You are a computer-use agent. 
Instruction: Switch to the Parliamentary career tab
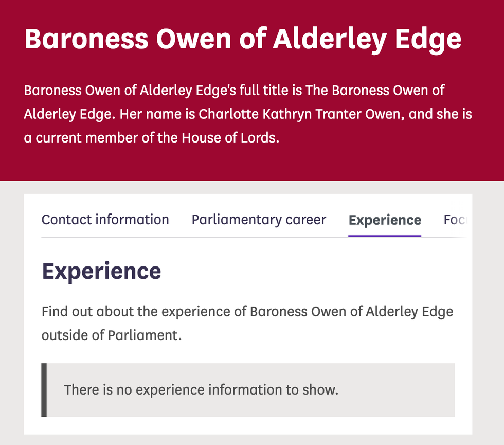pyautogui.click(x=259, y=220)
